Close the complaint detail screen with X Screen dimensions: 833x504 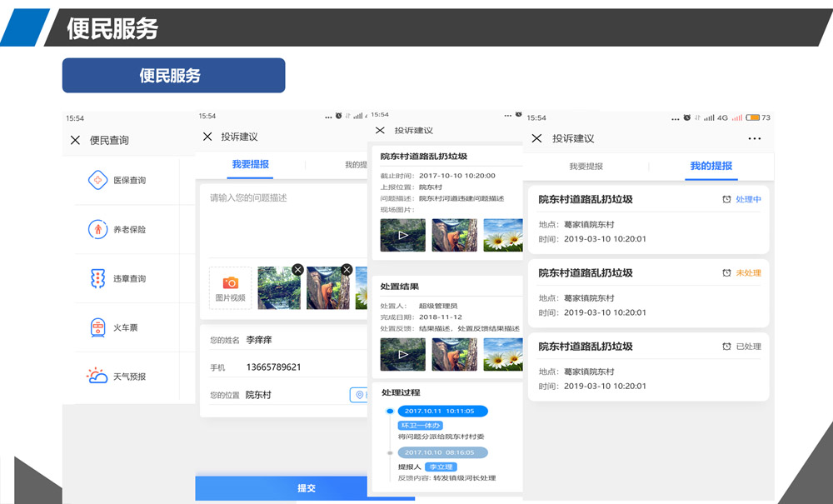380,130
